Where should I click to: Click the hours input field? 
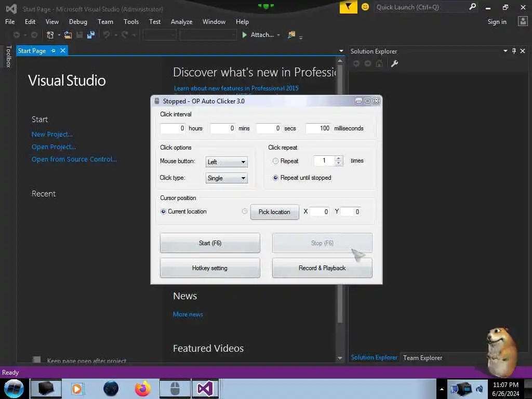click(173, 128)
